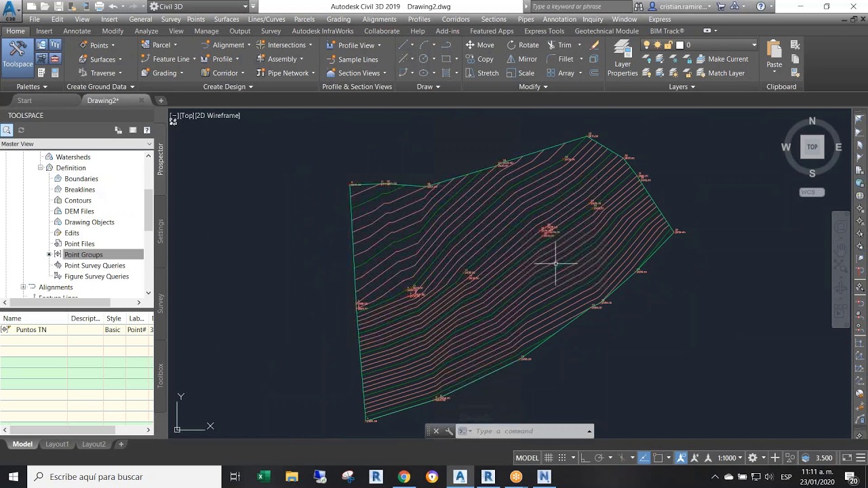The width and height of the screenshot is (868, 488).
Task: Toggle the Model space status button
Action: [527, 458]
